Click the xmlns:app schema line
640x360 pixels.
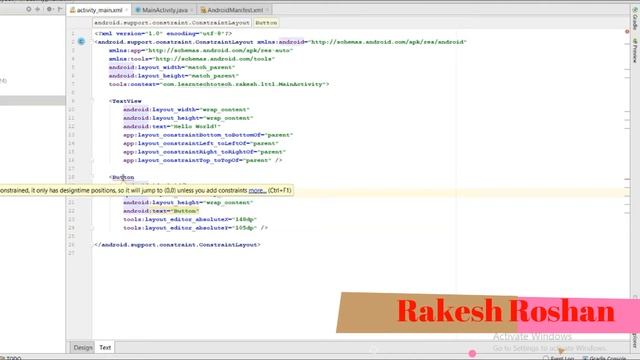click(201, 50)
